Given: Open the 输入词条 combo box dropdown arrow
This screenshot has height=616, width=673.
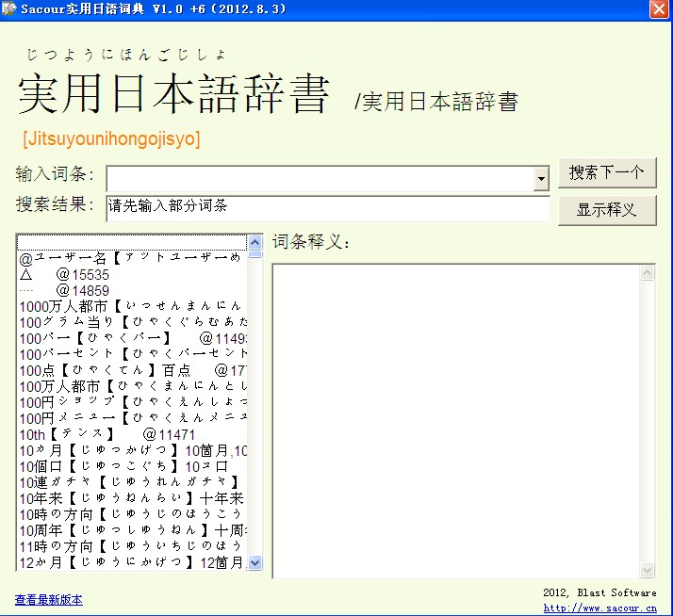Looking at the screenshot, I should pos(542,178).
